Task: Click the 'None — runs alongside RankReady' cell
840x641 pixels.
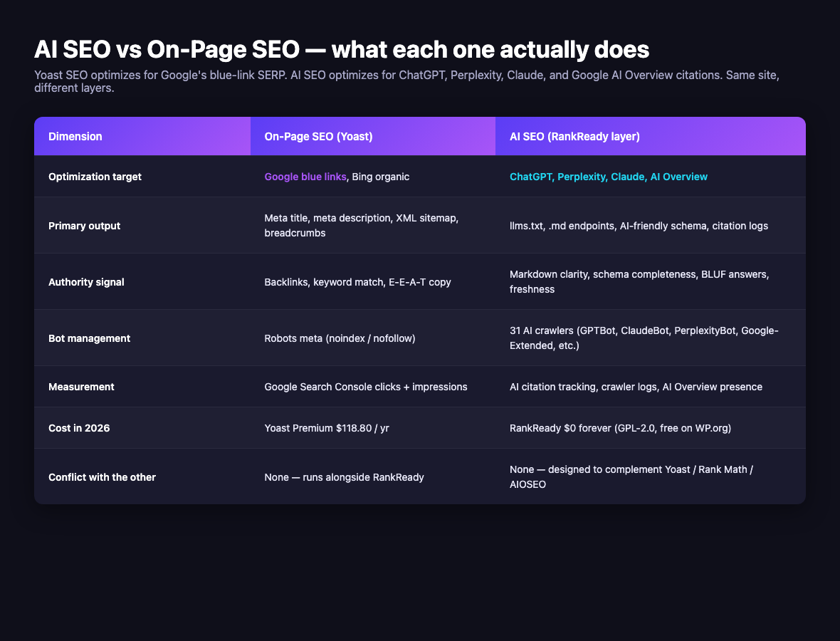Action: [x=373, y=477]
